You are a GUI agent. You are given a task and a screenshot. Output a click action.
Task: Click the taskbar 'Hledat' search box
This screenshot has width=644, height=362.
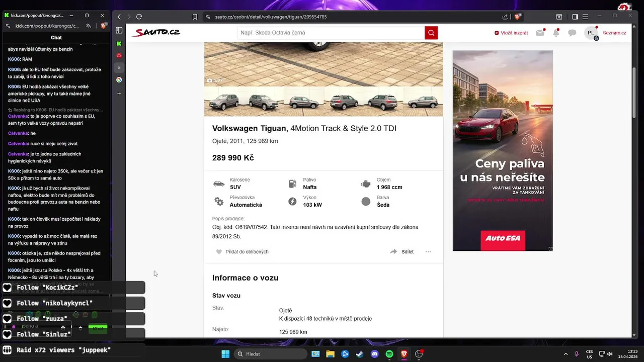pyautogui.click(x=271, y=354)
